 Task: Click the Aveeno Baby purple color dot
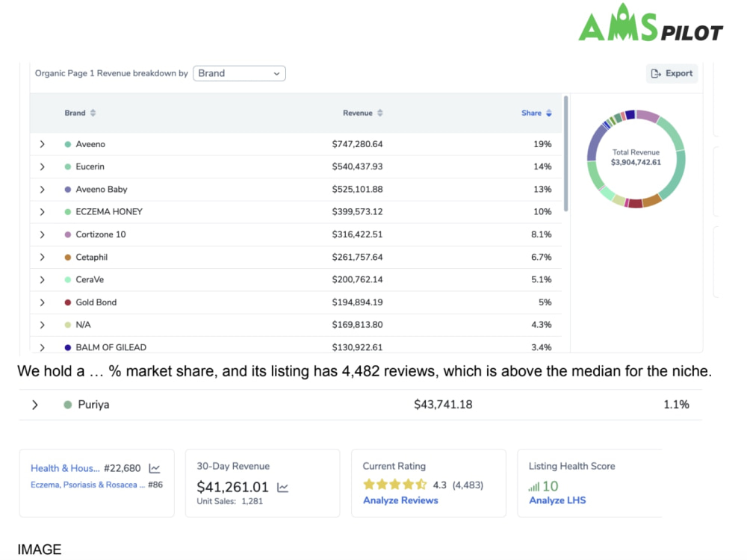click(68, 190)
